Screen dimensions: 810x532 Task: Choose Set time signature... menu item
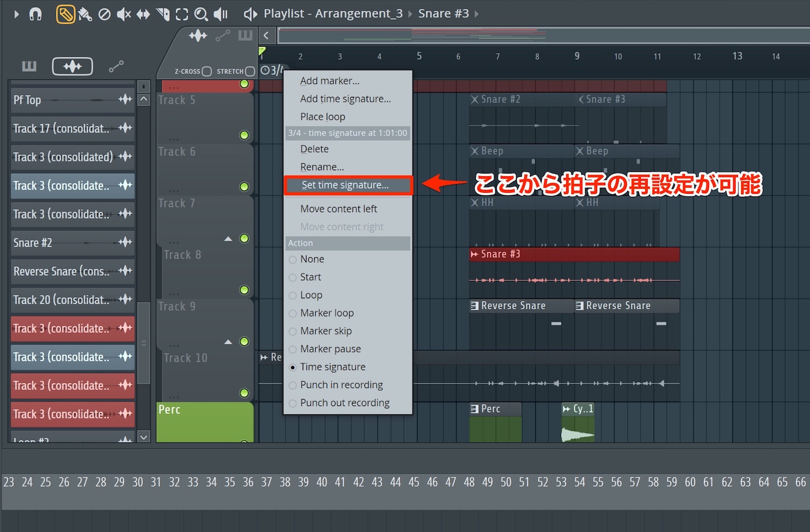point(348,185)
